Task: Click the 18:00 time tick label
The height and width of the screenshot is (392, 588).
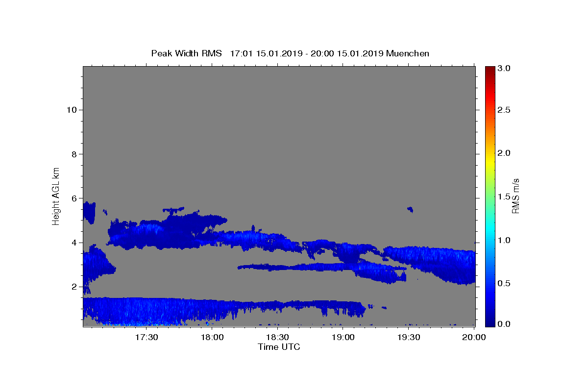Action: coord(212,337)
